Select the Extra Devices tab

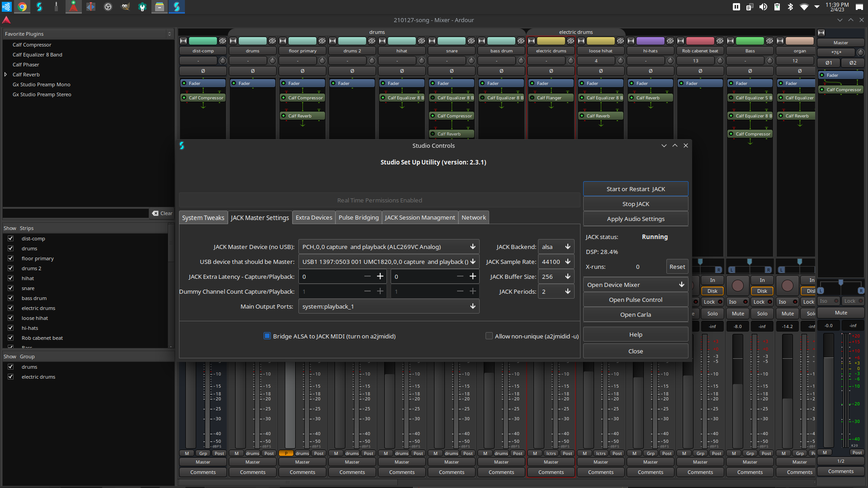coord(314,217)
